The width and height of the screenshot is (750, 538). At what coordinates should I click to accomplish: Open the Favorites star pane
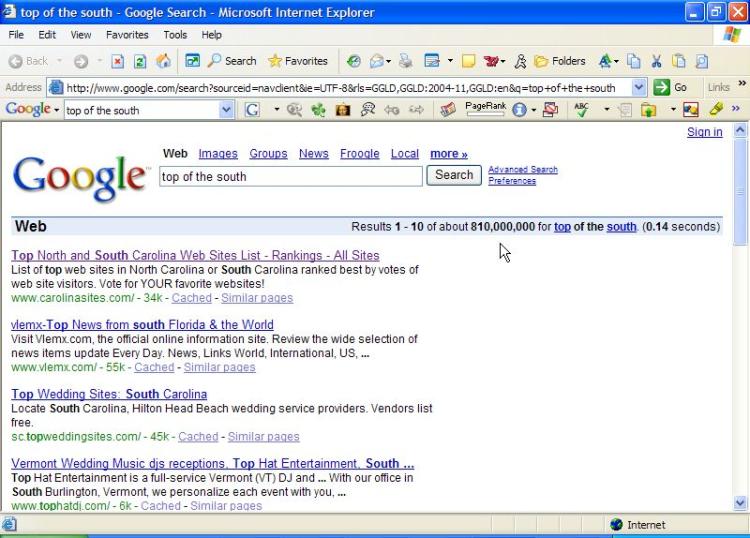[298, 61]
